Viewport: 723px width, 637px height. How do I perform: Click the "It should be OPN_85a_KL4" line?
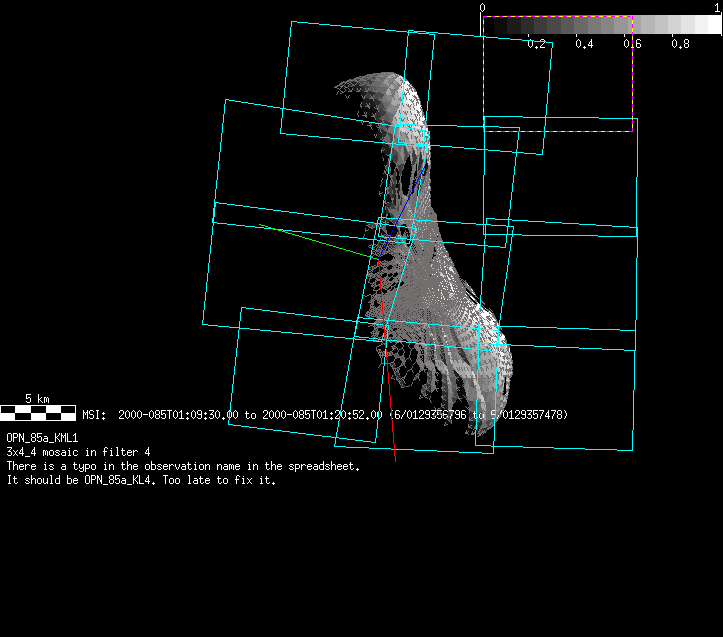[x=140, y=480]
